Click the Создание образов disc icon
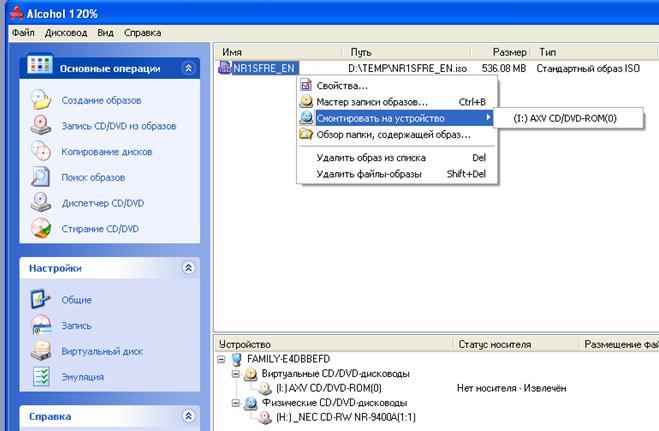The image size is (659, 431). tap(40, 100)
